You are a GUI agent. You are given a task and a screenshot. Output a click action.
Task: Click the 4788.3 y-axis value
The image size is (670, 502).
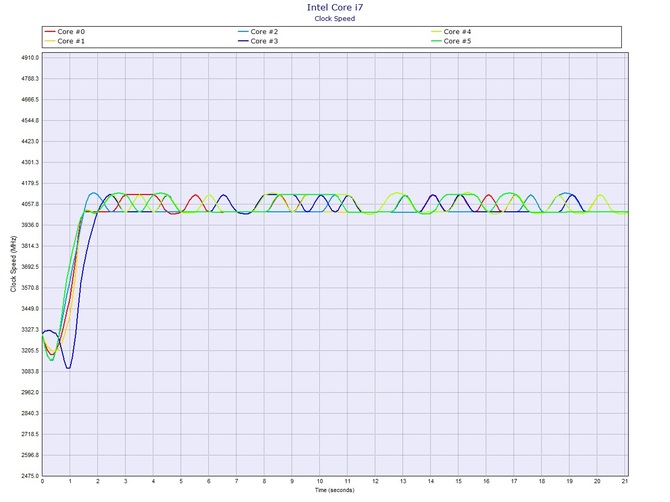pos(30,79)
